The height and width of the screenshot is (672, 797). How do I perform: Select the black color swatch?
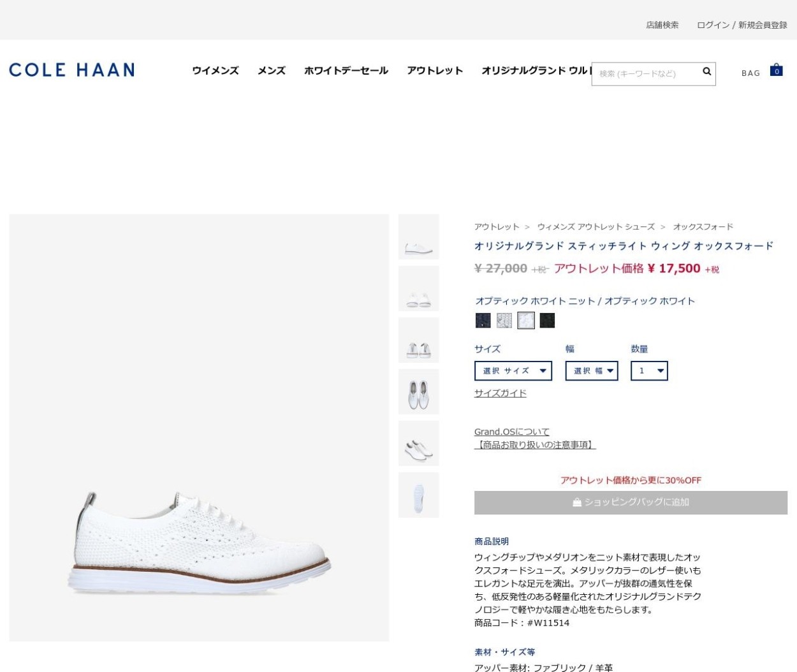tap(547, 320)
